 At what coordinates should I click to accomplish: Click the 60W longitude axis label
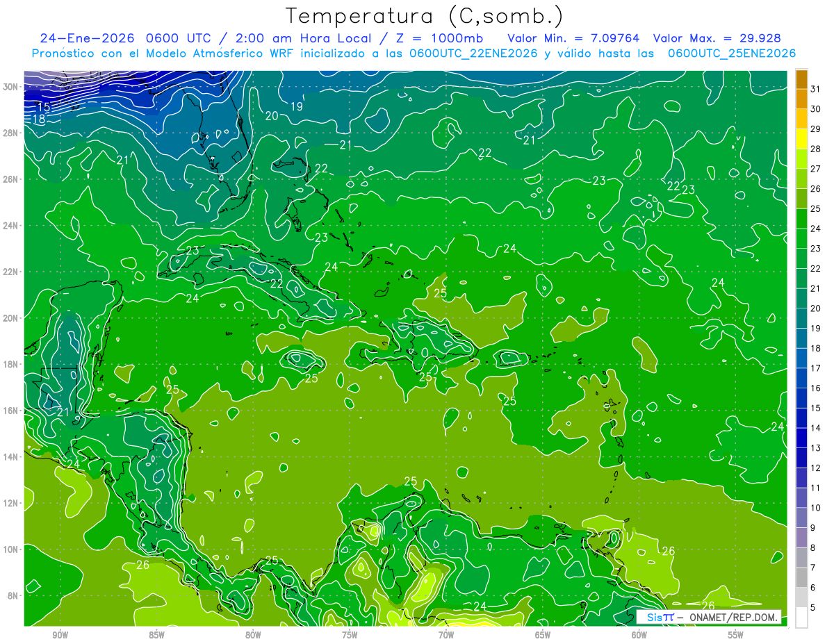click(x=639, y=635)
